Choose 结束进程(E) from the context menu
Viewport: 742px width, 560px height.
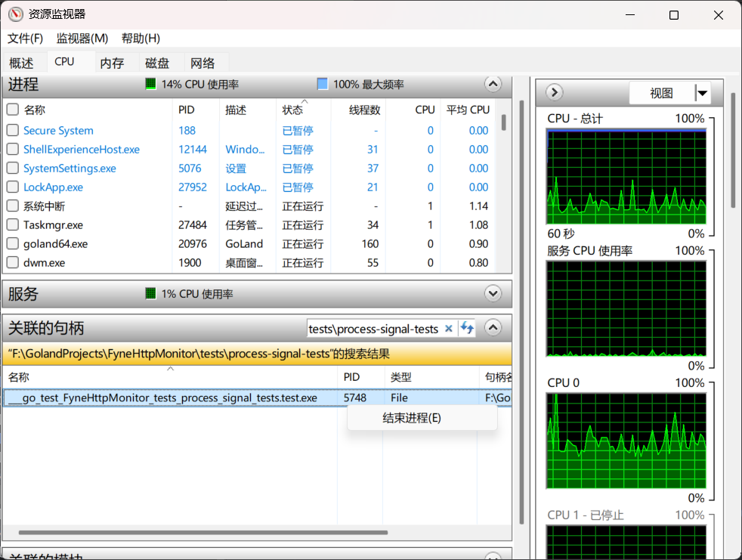point(412,418)
